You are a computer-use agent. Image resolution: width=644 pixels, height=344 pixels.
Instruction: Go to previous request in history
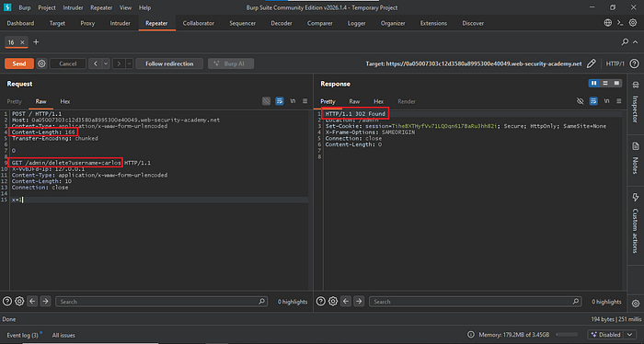click(96, 63)
